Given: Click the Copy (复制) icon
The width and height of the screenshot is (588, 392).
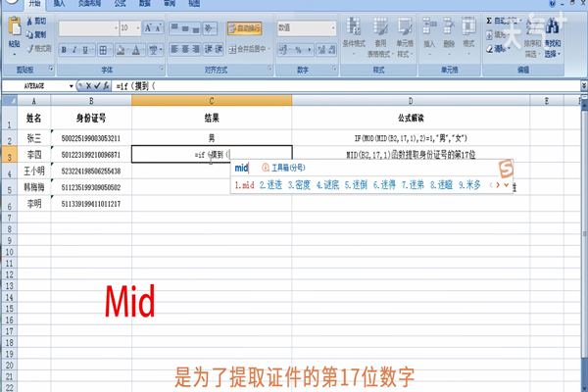Looking at the screenshot, I should [x=29, y=35].
